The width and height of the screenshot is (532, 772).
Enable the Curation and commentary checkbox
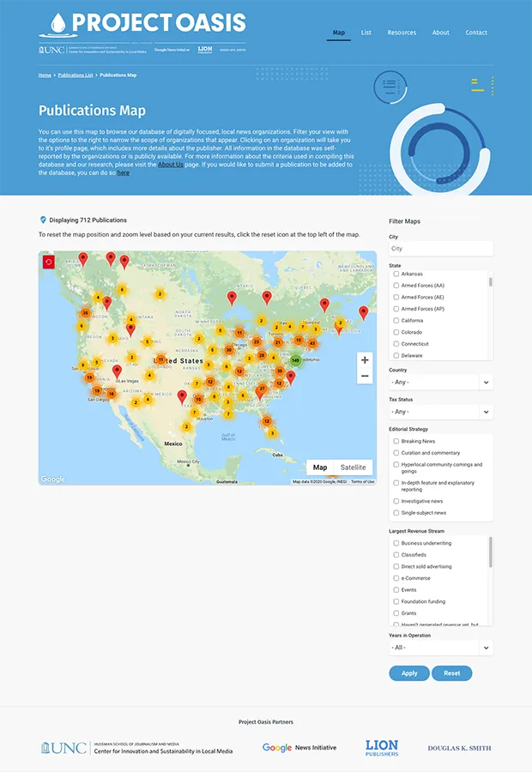(x=396, y=453)
